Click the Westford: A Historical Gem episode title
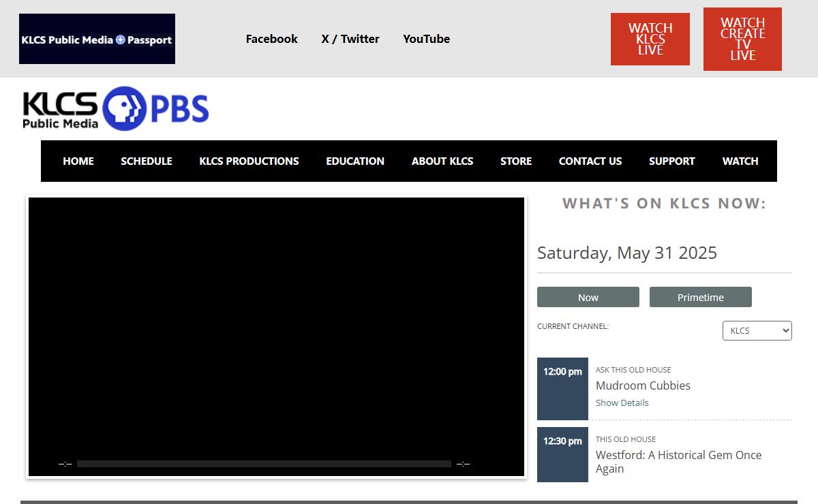 [x=679, y=462]
